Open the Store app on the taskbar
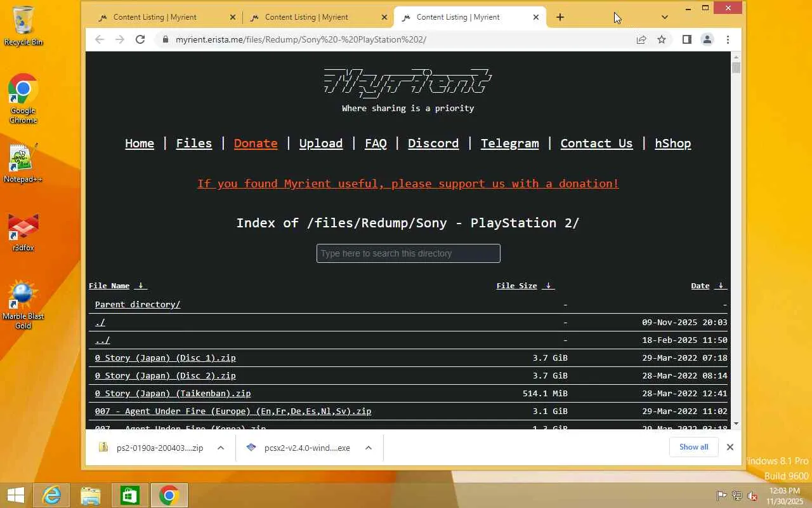812x508 pixels. pos(130,495)
